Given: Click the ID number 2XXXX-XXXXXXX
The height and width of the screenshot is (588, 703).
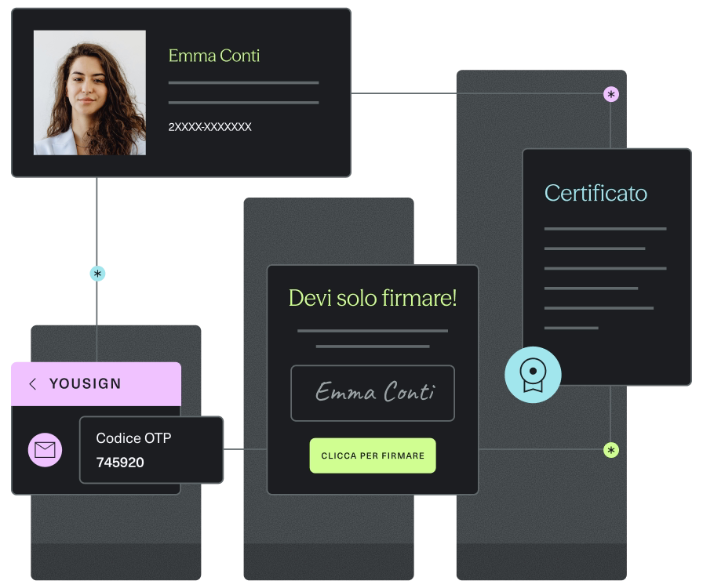Looking at the screenshot, I should 209,127.
